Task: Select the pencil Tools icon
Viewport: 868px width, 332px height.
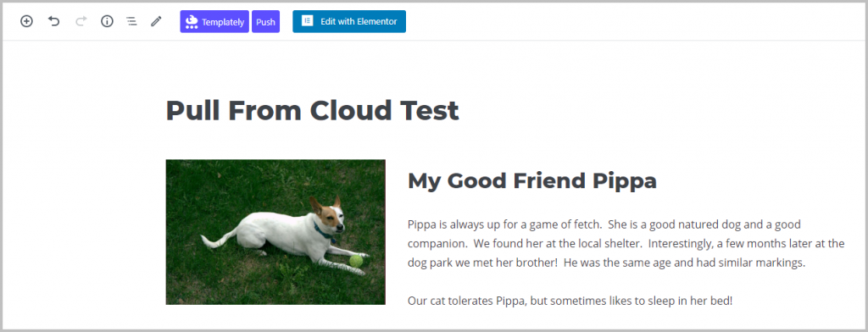Action: click(156, 21)
